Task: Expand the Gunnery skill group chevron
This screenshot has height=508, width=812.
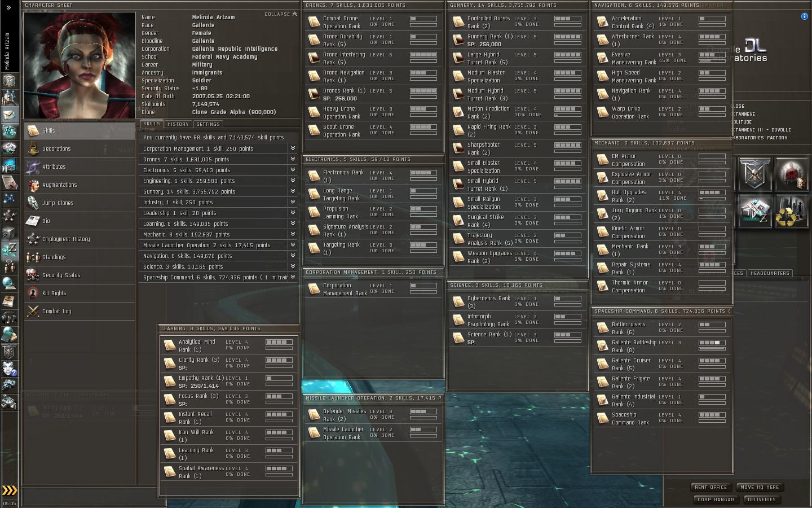Action: point(293,191)
